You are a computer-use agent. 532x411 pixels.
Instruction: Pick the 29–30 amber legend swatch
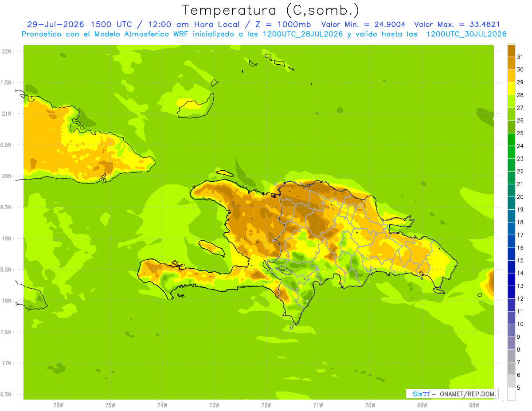(x=511, y=75)
